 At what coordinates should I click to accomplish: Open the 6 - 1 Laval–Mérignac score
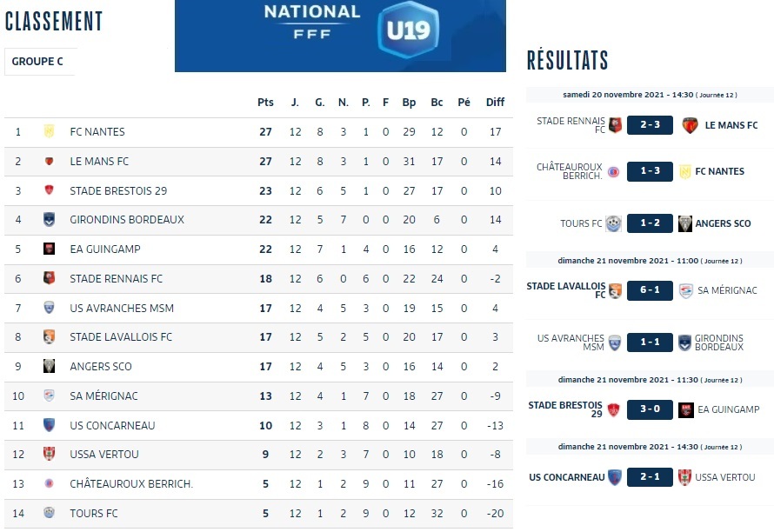[650, 291]
